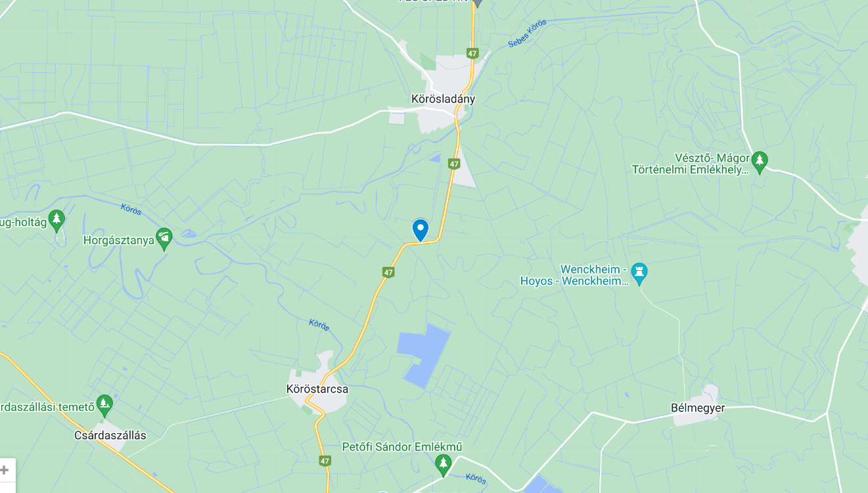Viewport: 868px width, 493px height.
Task: Select the Köröstarcsa town label
Action: pyautogui.click(x=317, y=389)
